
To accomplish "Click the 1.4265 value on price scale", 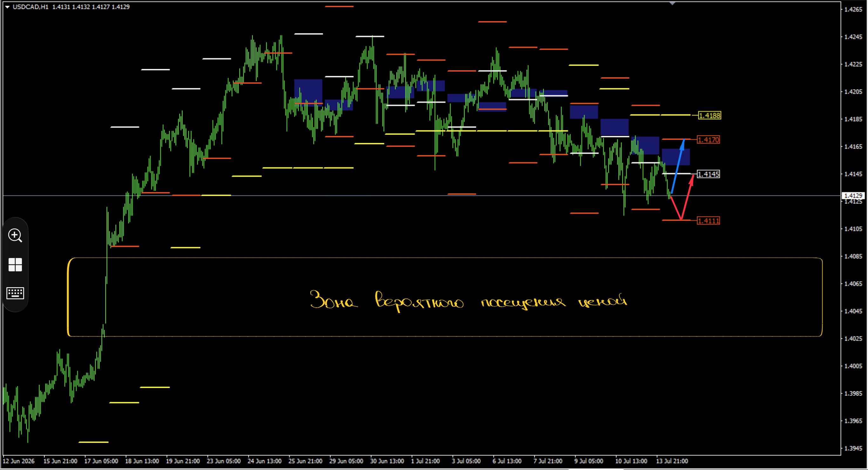I will (x=853, y=10).
